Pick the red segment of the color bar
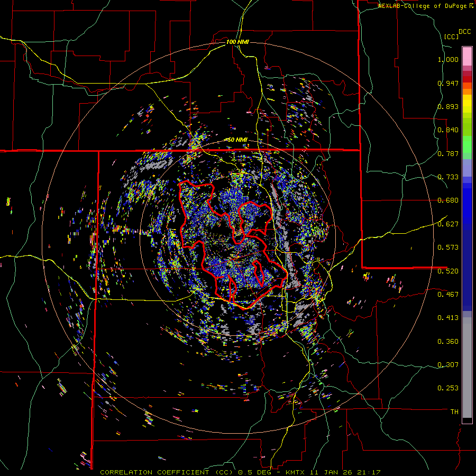This screenshot has height=476, width=476. pyautogui.click(x=467, y=79)
